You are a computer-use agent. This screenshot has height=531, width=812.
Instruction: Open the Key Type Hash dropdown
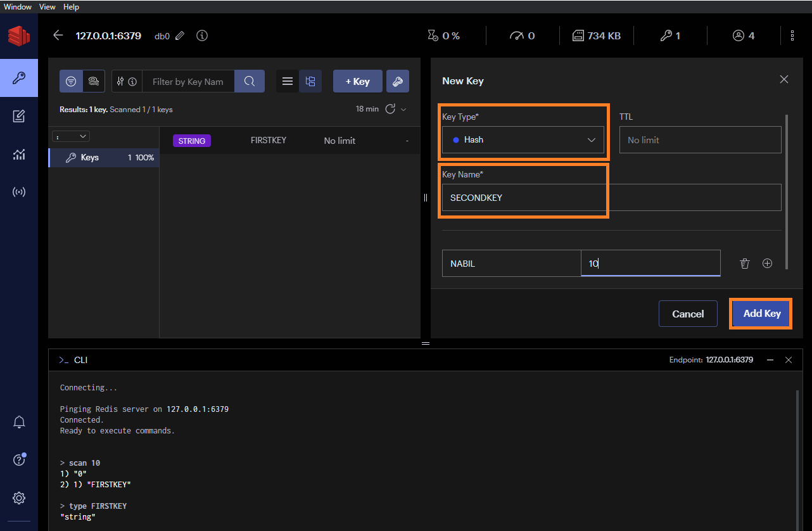[x=523, y=140]
